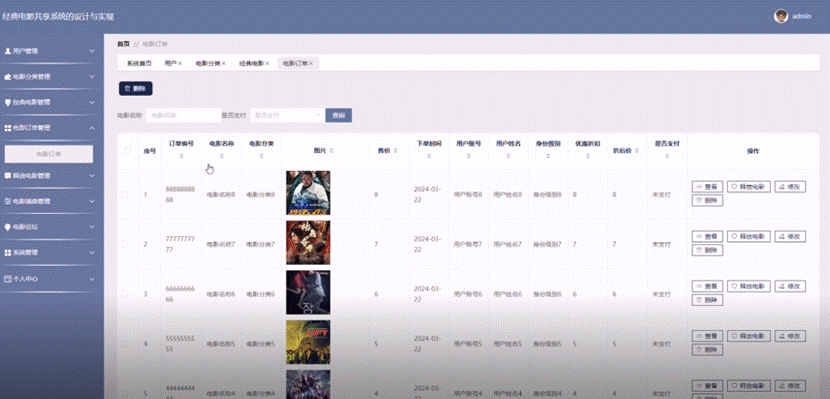The width and height of the screenshot is (830, 399).
Task: Click the 查询 search button
Action: point(339,115)
